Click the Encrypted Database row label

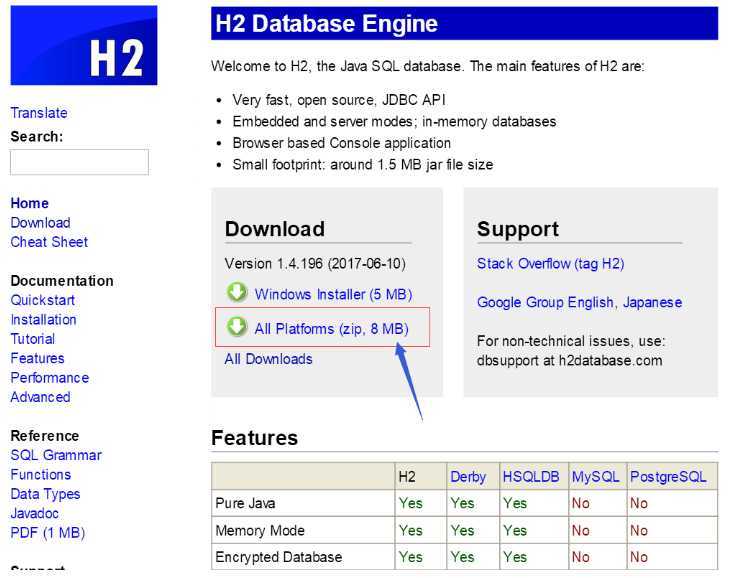coord(279,557)
